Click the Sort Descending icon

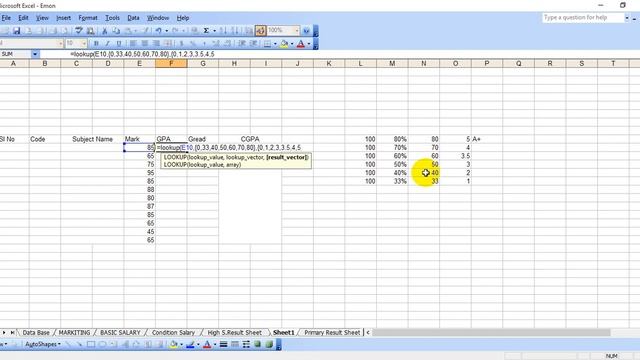[x=236, y=31]
